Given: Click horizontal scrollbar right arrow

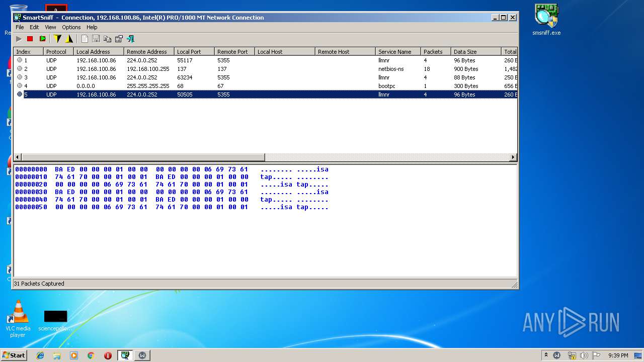Looking at the screenshot, I should [x=513, y=157].
